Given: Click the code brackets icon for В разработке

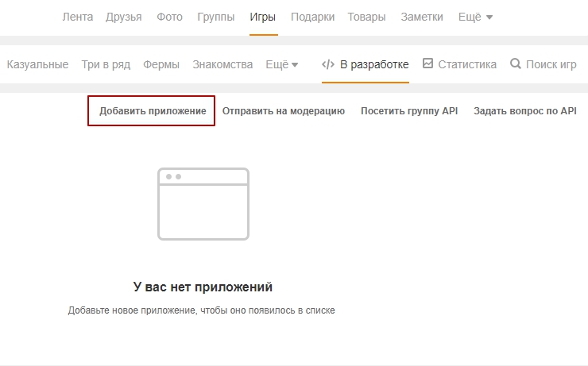Looking at the screenshot, I should tap(328, 64).
